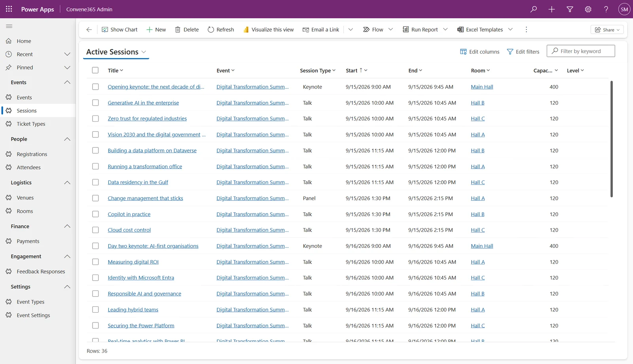Click the plus quick-create icon in header
This screenshot has width=633, height=364.
[552, 9]
